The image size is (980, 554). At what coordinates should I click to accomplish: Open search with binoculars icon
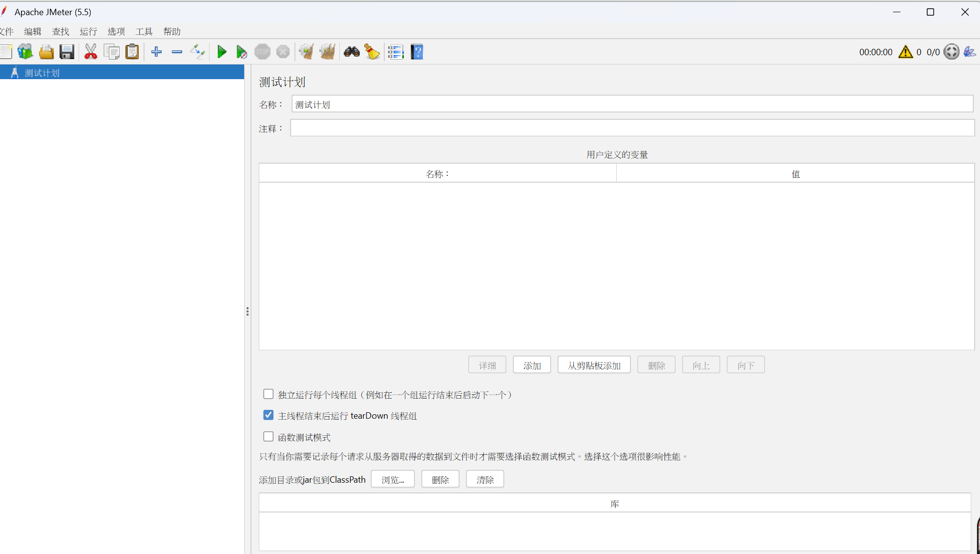pyautogui.click(x=352, y=52)
